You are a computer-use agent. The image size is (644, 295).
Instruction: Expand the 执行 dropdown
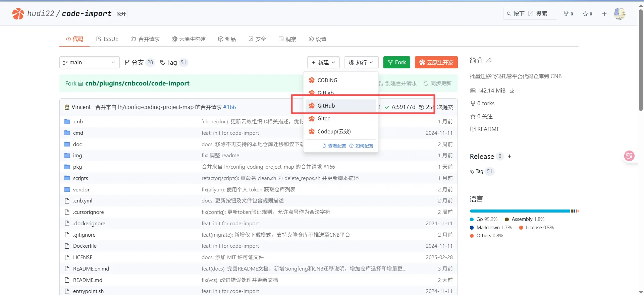click(361, 62)
